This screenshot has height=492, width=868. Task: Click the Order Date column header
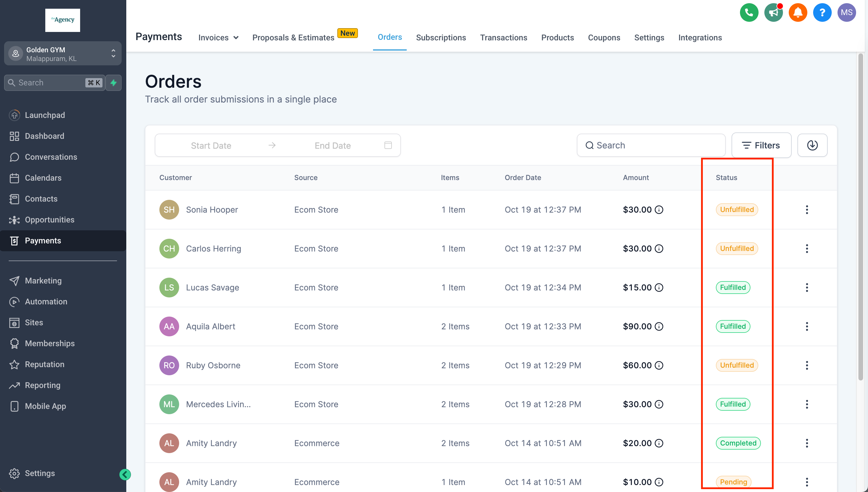pyautogui.click(x=523, y=178)
